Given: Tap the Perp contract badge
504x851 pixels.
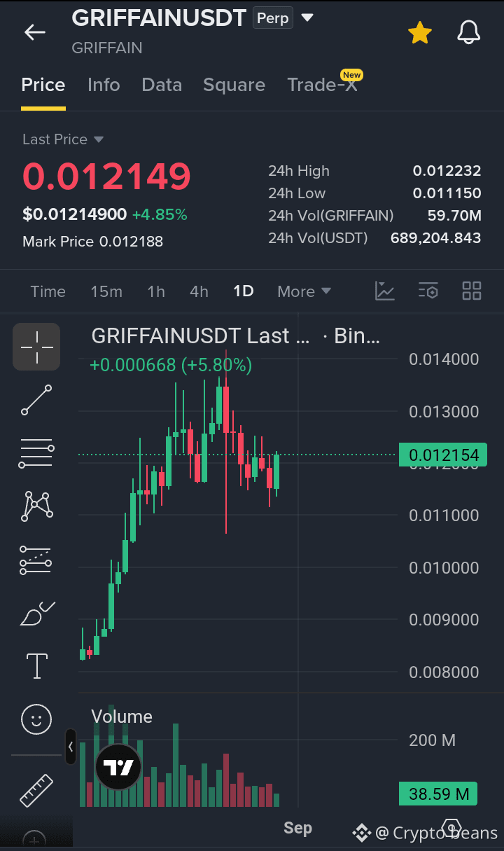Looking at the screenshot, I should [273, 18].
